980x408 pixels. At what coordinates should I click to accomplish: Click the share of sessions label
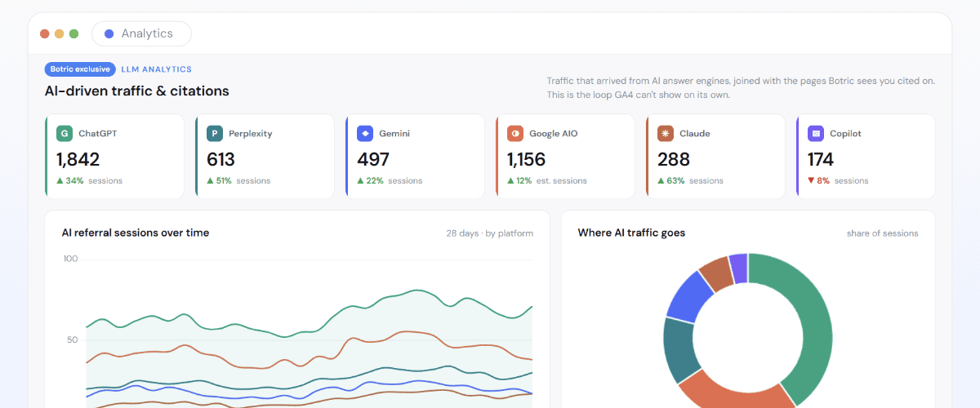pos(883,233)
